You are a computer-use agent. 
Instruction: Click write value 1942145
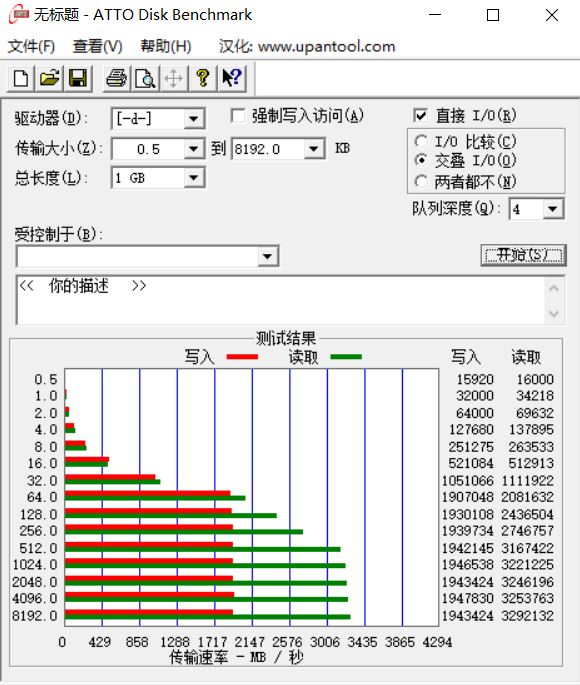(x=468, y=548)
